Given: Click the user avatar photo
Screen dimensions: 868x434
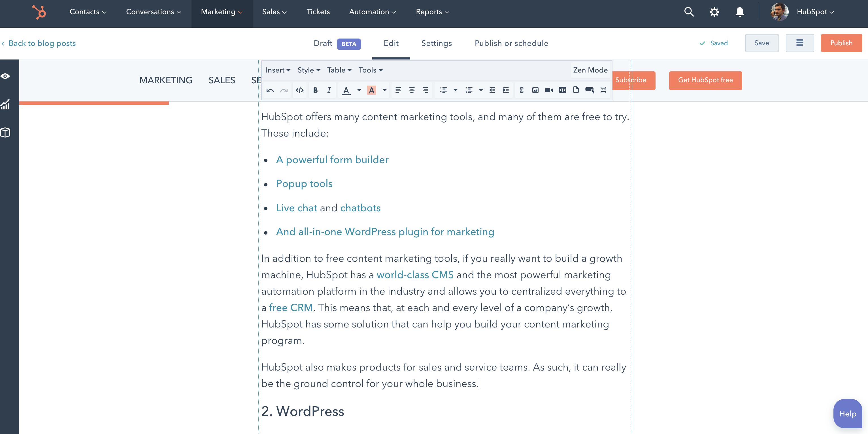Looking at the screenshot, I should pos(779,12).
